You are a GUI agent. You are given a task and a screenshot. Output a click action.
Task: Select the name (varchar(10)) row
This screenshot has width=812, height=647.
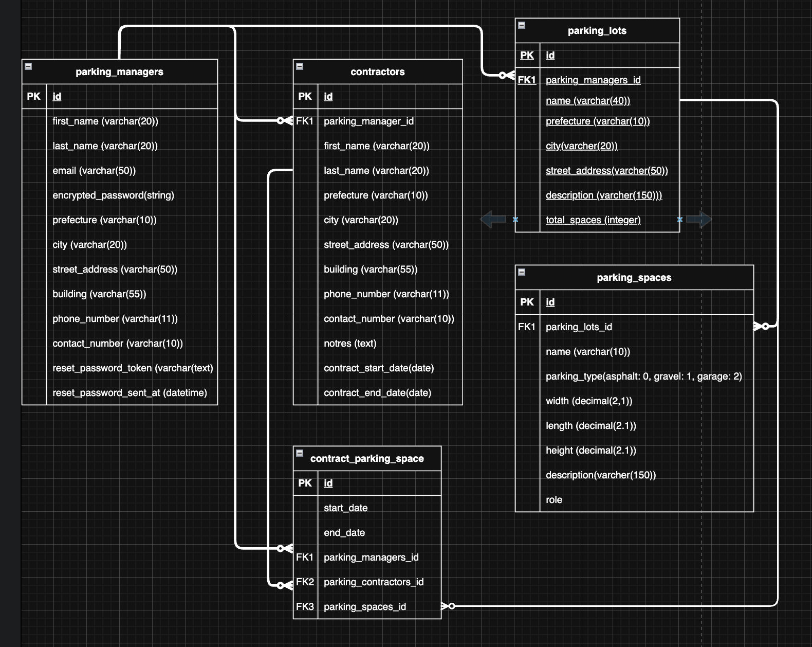coord(634,352)
